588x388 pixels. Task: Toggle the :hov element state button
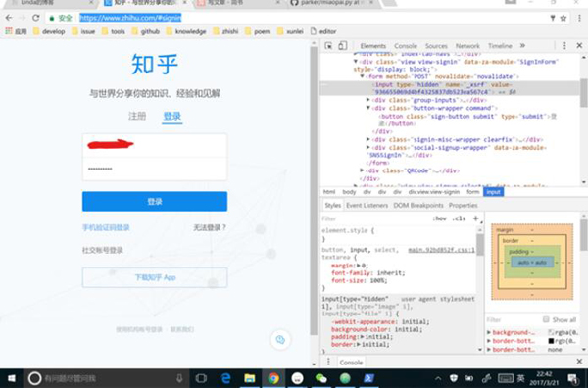(x=439, y=218)
